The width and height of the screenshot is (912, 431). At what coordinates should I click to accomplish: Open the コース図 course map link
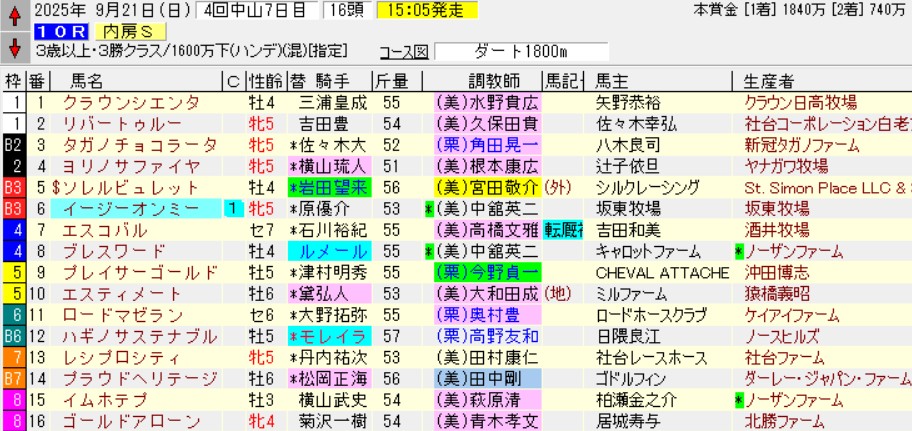click(x=403, y=52)
